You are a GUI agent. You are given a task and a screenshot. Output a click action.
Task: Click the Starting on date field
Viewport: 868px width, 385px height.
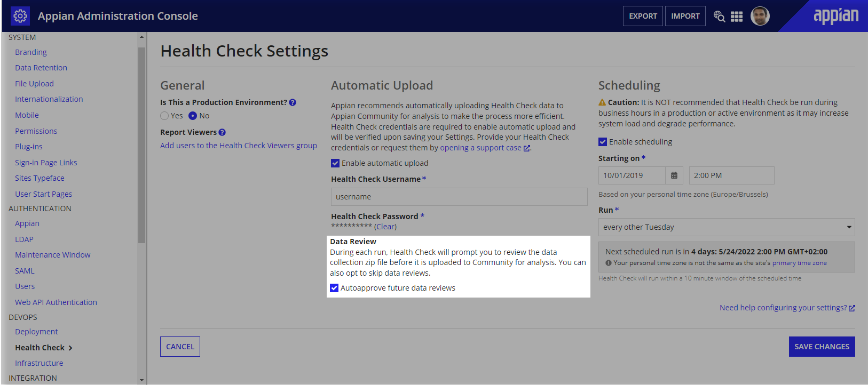[632, 175]
